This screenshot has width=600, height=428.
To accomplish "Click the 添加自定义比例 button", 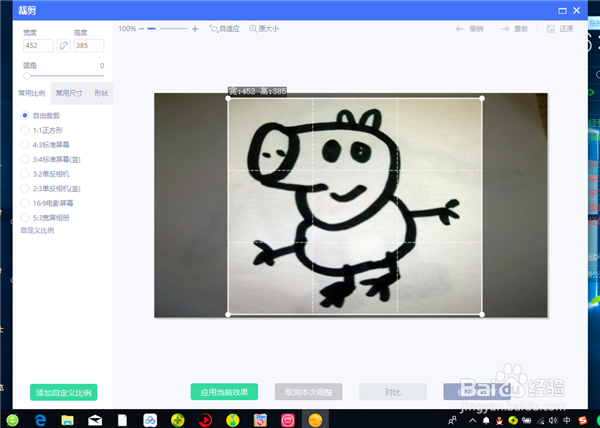I will point(64,392).
